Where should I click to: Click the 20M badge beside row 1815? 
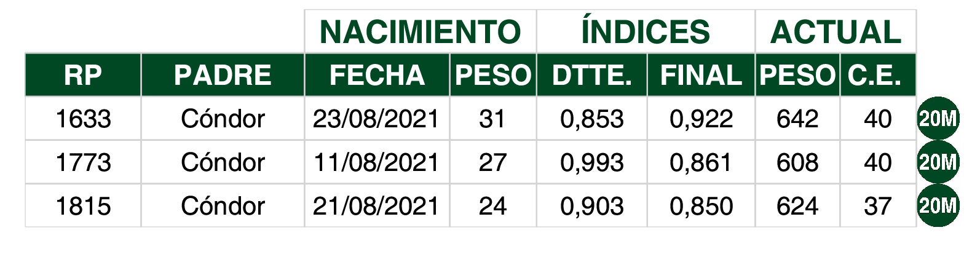938,205
